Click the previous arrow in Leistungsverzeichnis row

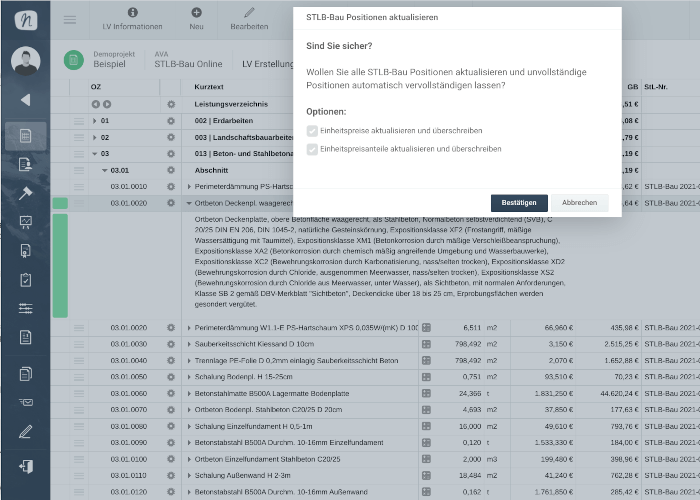coord(96,104)
